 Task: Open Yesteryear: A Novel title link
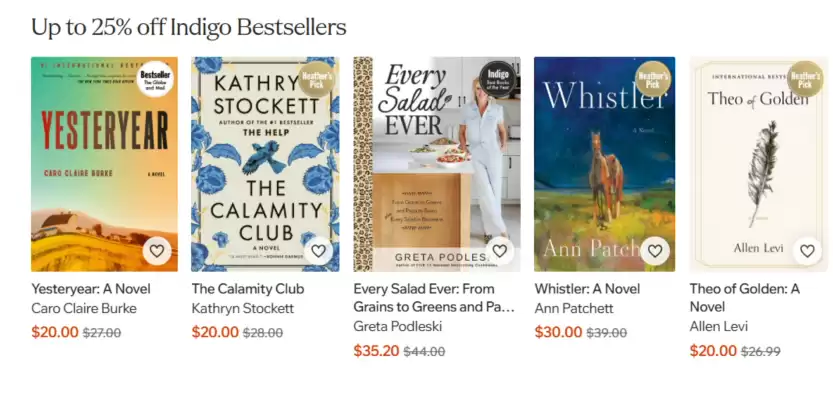[91, 289]
